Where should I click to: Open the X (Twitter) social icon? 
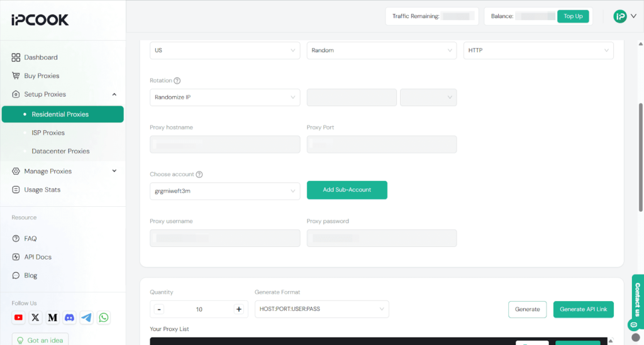coord(35,318)
